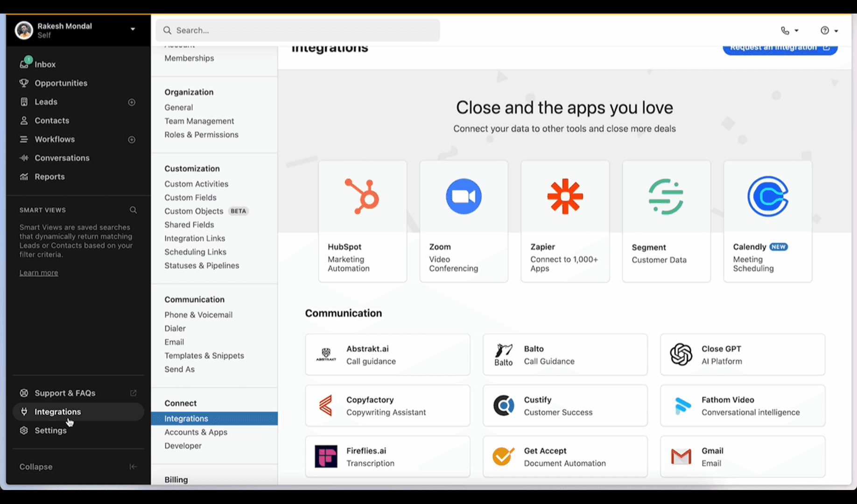
Task: Open Email communication settings
Action: (174, 342)
